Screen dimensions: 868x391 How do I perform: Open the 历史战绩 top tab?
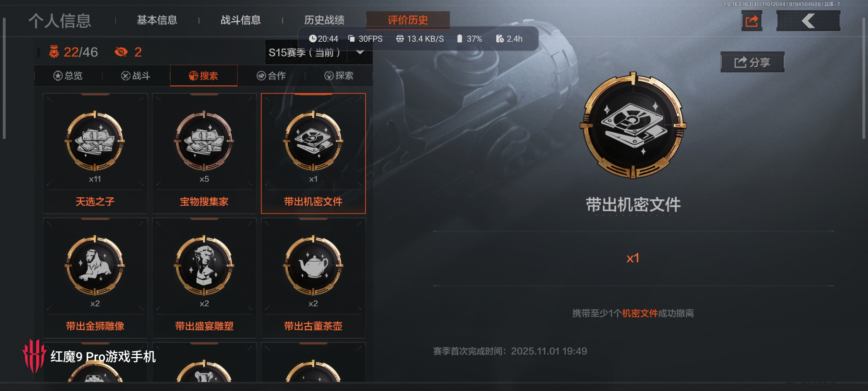click(x=324, y=20)
